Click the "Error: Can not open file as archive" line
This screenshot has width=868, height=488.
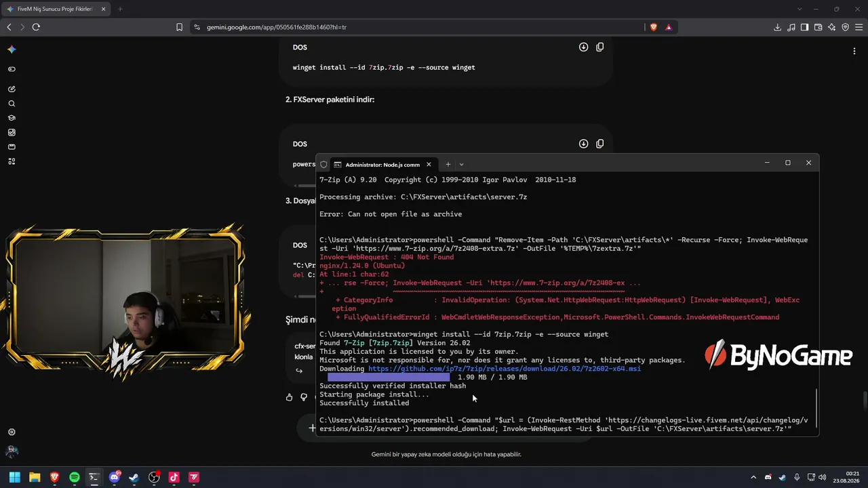pos(391,214)
